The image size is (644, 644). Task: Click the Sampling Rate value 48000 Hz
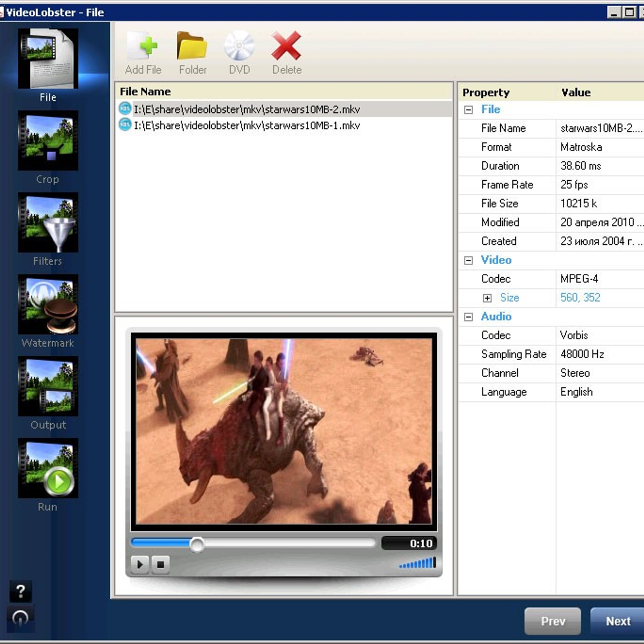coord(582,354)
